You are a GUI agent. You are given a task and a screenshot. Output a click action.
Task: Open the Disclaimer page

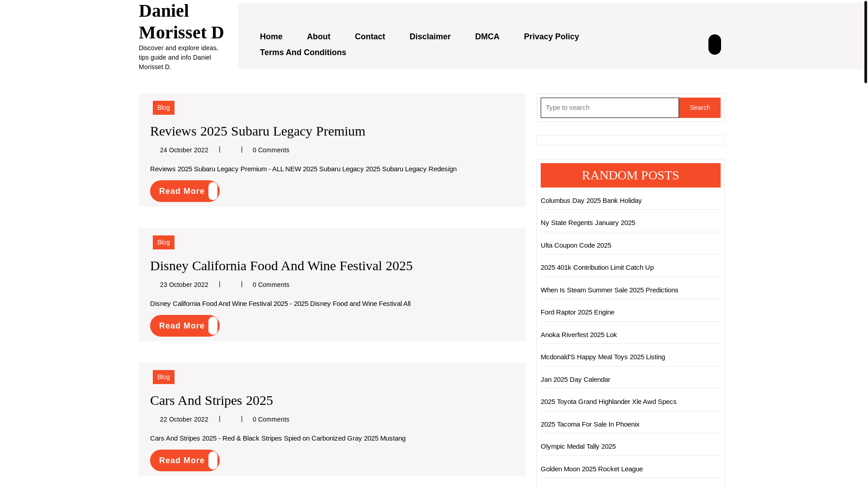point(430,37)
